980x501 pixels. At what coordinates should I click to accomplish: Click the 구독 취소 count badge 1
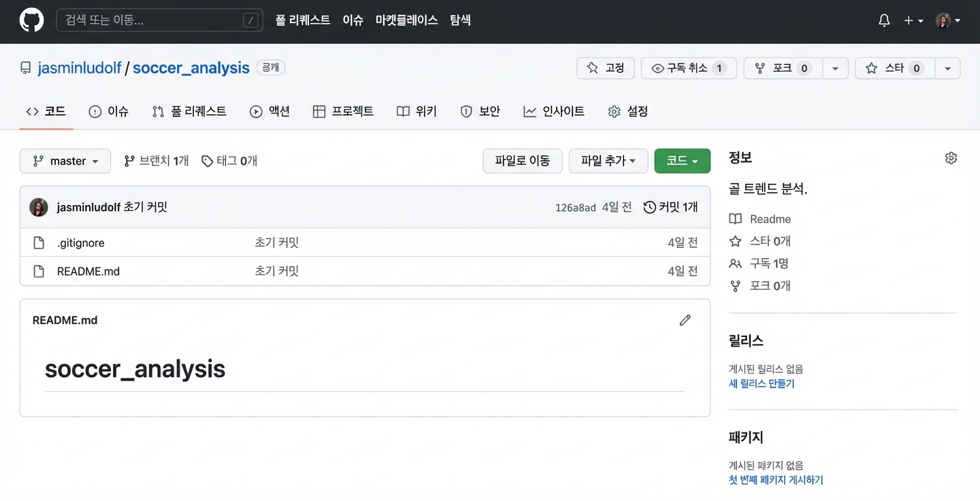720,68
